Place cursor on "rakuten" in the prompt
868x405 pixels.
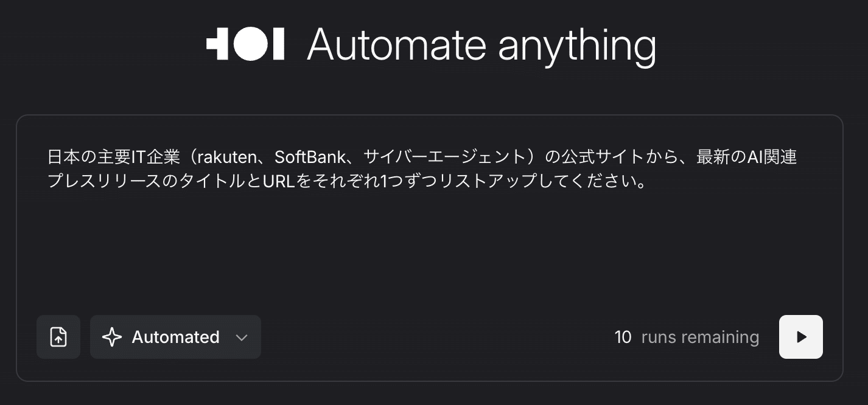[x=225, y=157]
